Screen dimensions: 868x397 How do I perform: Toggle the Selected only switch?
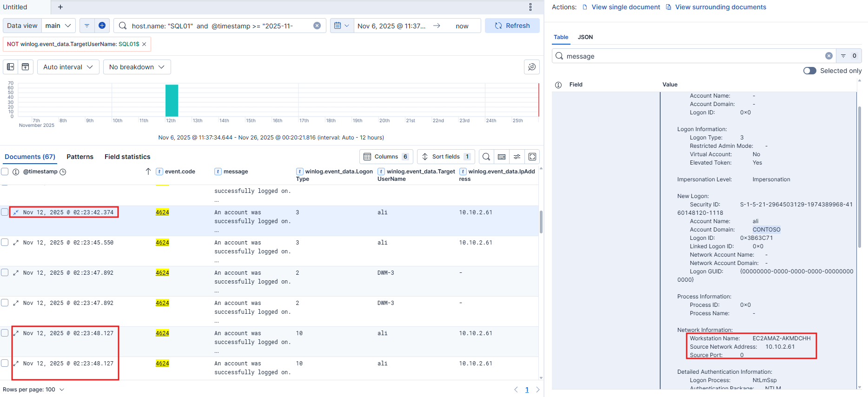point(809,71)
